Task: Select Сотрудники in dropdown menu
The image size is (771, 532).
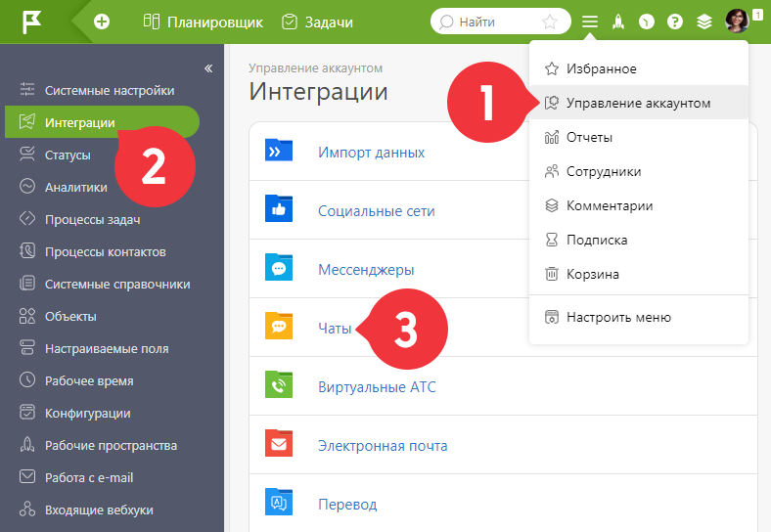Action: pyautogui.click(x=639, y=171)
